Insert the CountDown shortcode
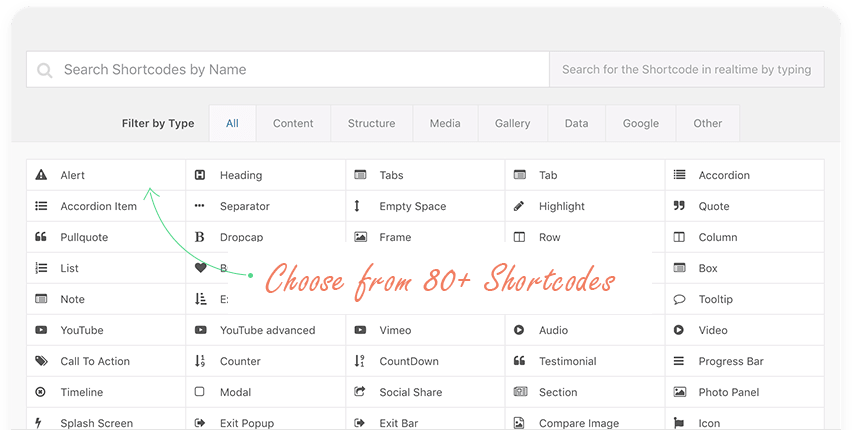The height and width of the screenshot is (430, 852). [425, 361]
